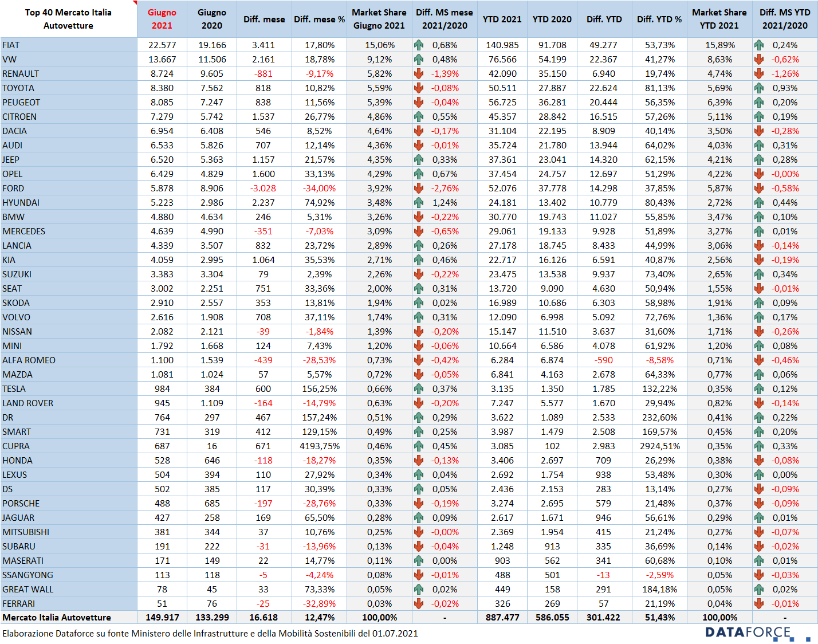The width and height of the screenshot is (818, 644).
Task: Click the DR YTD percentage 232,60%
Action: pyautogui.click(x=660, y=417)
